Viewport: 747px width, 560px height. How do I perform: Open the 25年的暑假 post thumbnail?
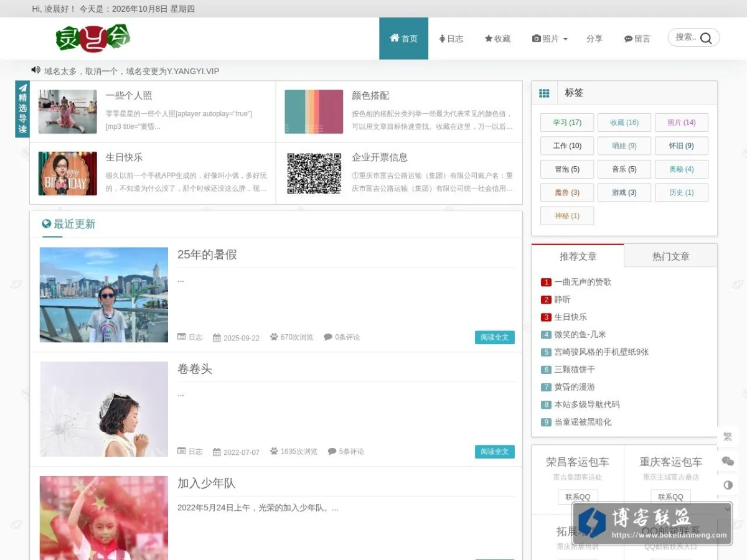[x=104, y=295]
